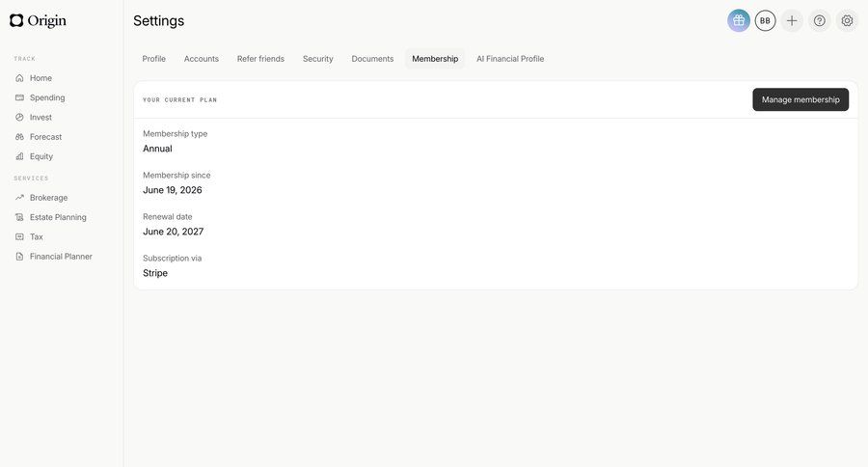Image resolution: width=868 pixels, height=467 pixels.
Task: Click the Origin wordmark
Action: (47, 21)
